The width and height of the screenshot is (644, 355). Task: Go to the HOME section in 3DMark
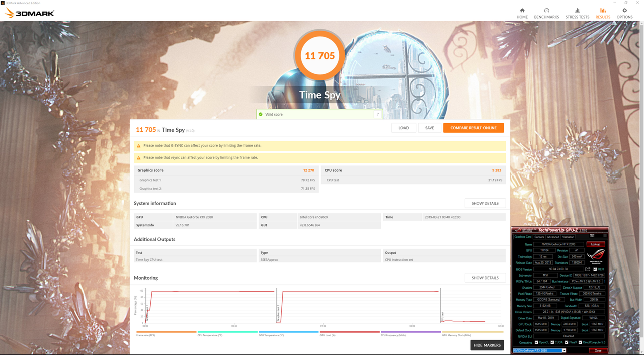point(522,13)
